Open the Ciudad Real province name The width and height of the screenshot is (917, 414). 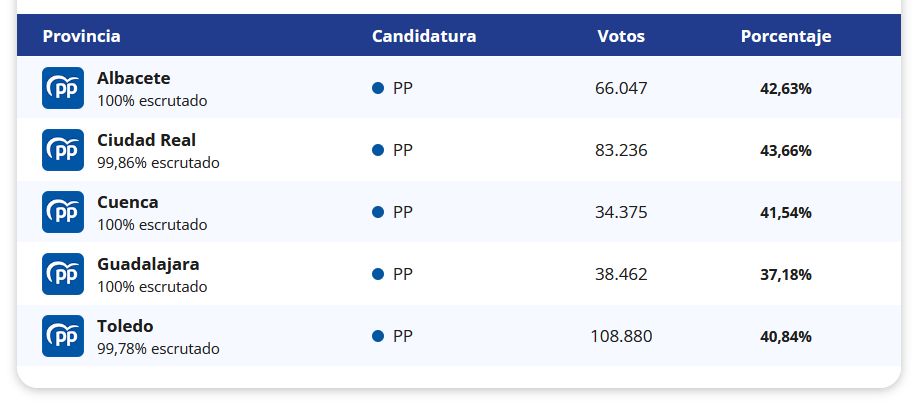[x=146, y=140]
